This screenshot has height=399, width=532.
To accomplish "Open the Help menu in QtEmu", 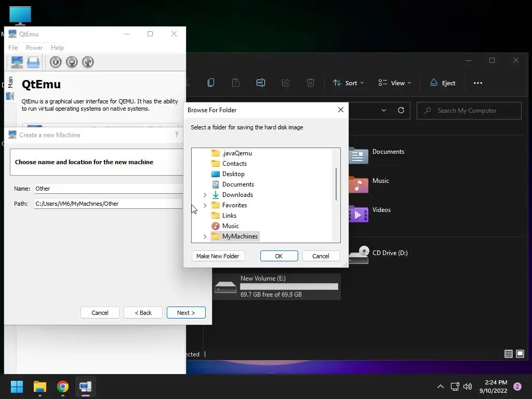I will (x=57, y=48).
